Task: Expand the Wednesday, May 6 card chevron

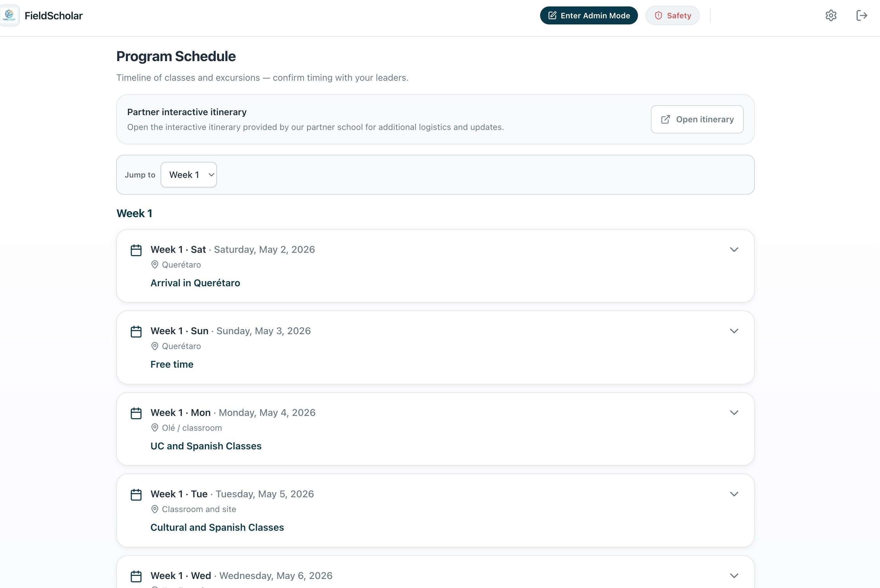Action: pyautogui.click(x=734, y=576)
